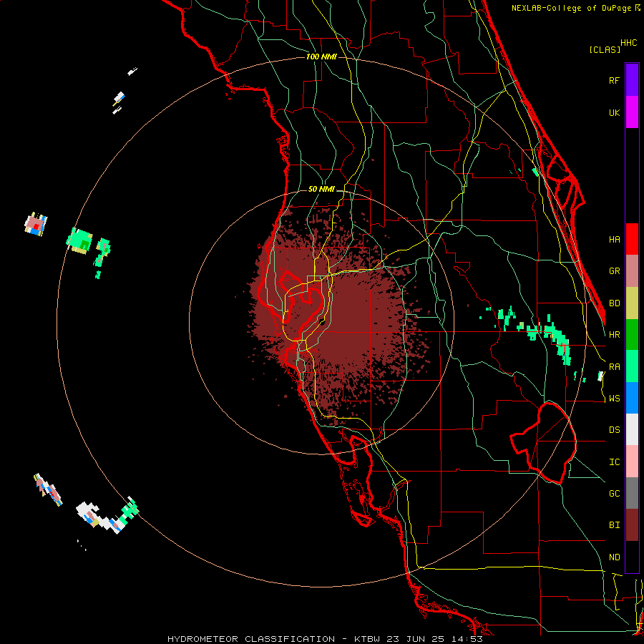This screenshot has height=644, width=644.
Task: Click the BI legend label
Action: coord(614,525)
